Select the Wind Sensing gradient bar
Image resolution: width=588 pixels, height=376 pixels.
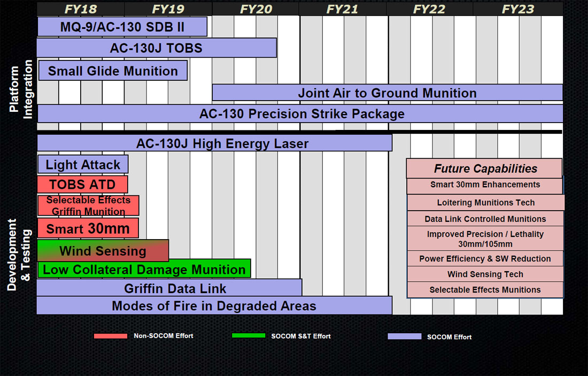pyautogui.click(x=103, y=251)
